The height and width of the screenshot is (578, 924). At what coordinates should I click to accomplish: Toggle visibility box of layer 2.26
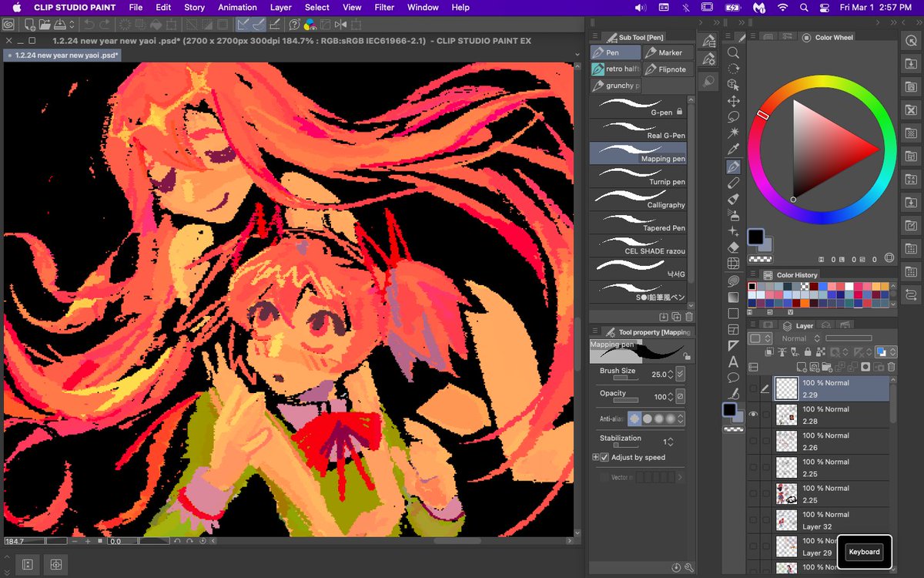pyautogui.click(x=753, y=441)
